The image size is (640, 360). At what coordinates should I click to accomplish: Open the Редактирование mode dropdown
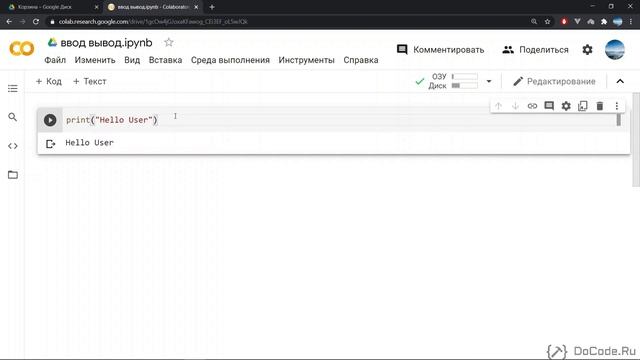point(554,82)
